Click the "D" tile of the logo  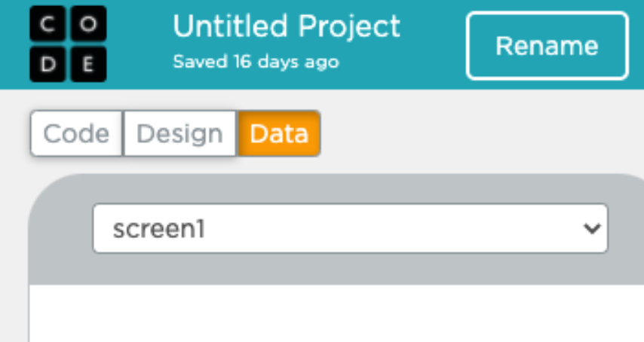tap(48, 64)
